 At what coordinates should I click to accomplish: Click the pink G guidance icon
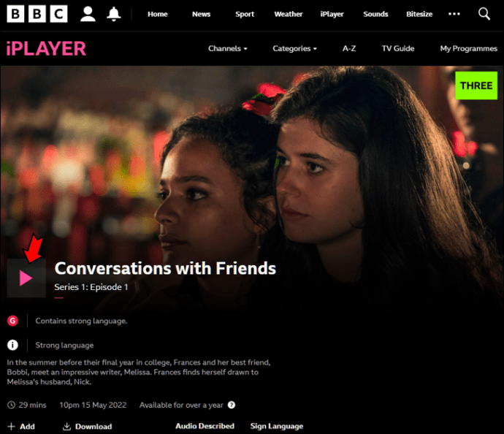coord(12,321)
